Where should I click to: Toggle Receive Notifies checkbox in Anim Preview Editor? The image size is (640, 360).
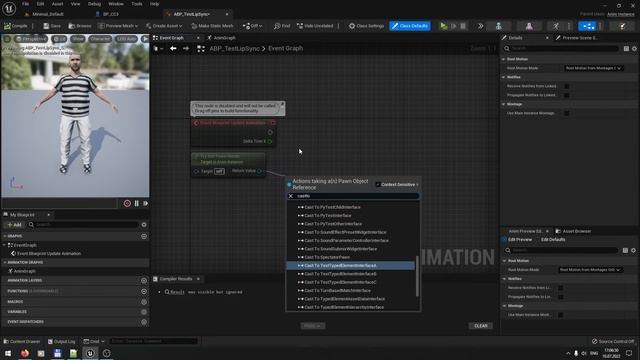click(x=560, y=288)
